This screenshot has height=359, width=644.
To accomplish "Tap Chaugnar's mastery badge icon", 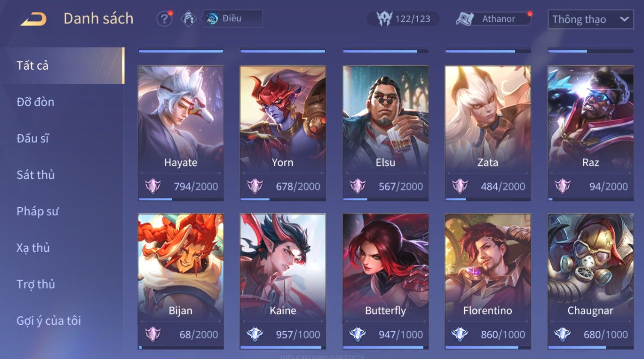I will click(x=562, y=334).
